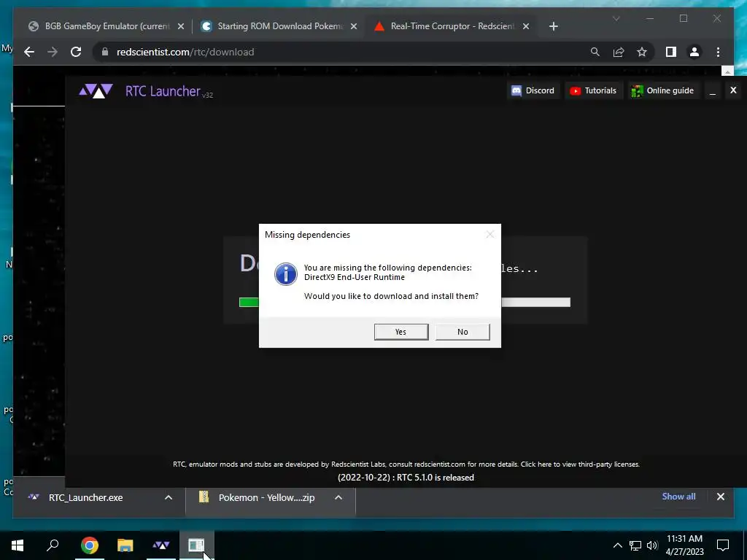Image resolution: width=747 pixels, height=560 pixels.
Task: Open the taskbar clock and date
Action: [684, 545]
